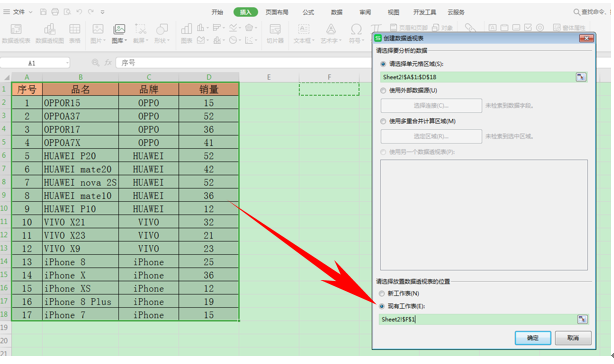Select the 请选择单元格区域(S) radio button
Screen dimensions: 614x364
tap(383, 64)
